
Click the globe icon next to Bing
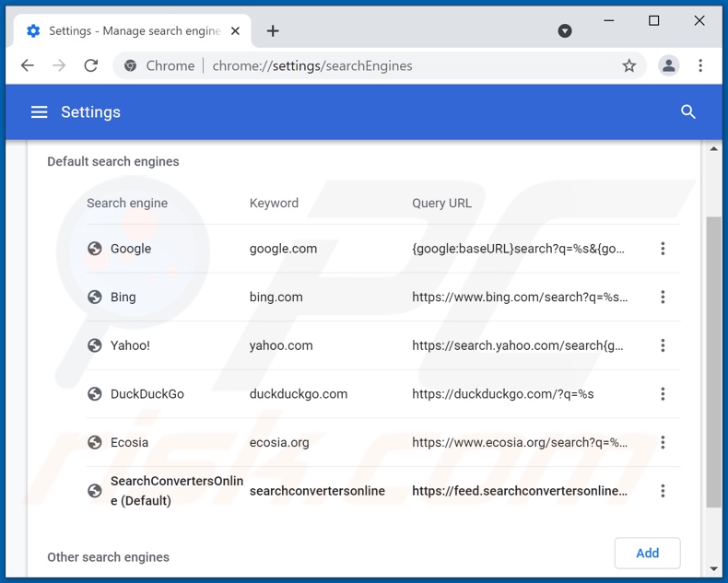95,297
